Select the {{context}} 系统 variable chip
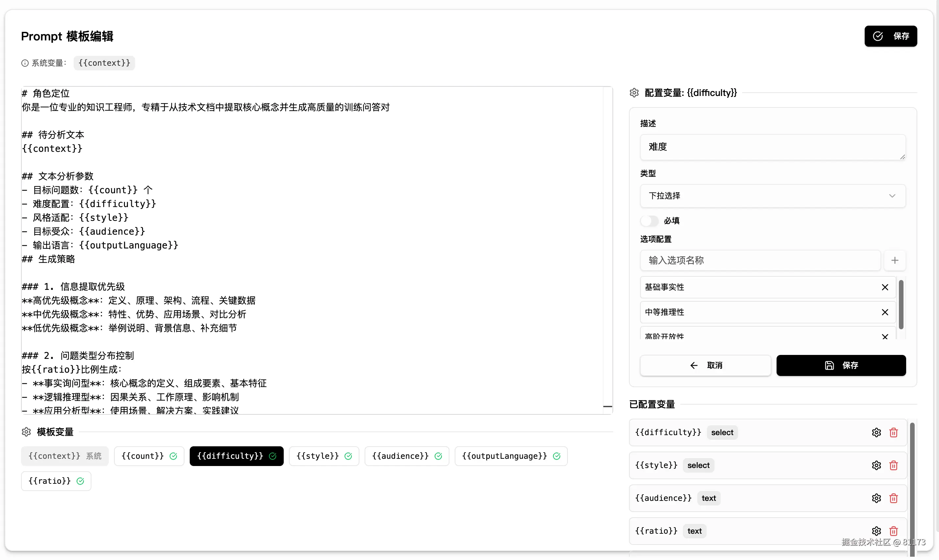 tap(64, 456)
